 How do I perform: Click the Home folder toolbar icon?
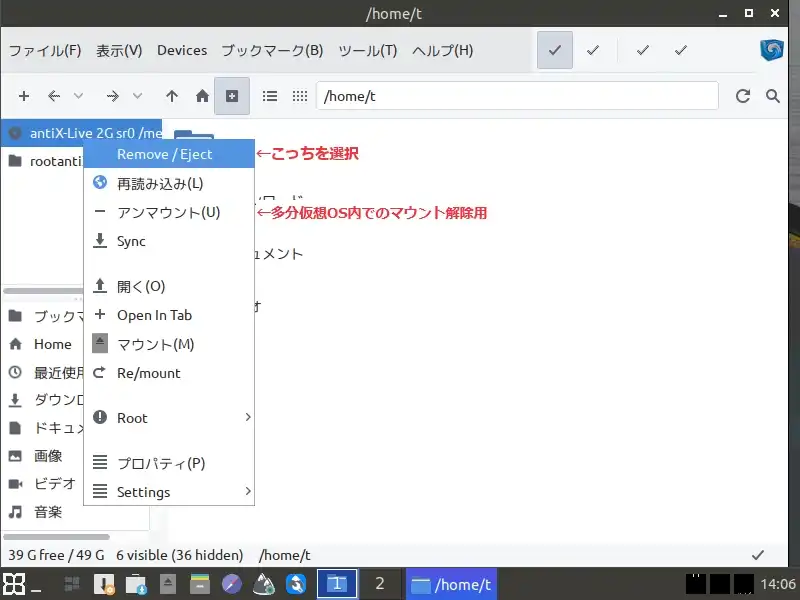(x=202, y=96)
